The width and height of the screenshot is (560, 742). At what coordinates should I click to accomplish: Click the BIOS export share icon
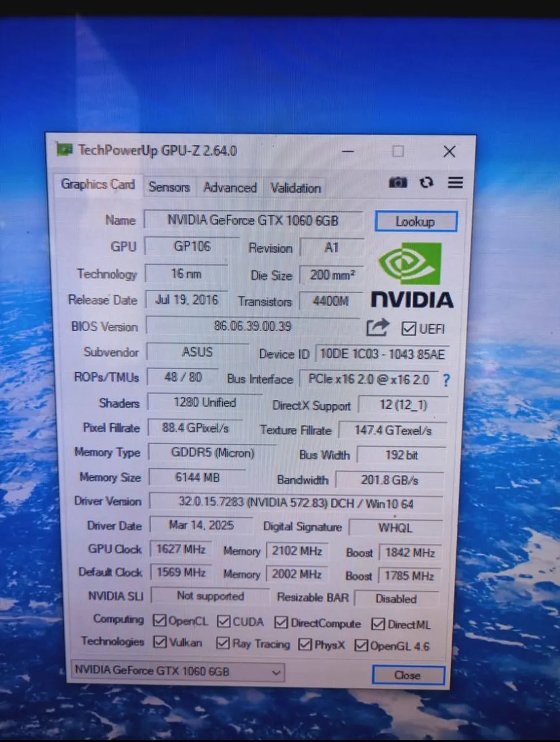click(377, 328)
